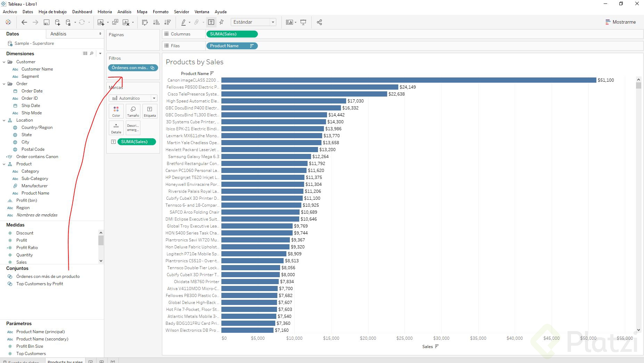Click the Sales axis sort icon
Viewport: 644px width, 363px height.
point(437,346)
